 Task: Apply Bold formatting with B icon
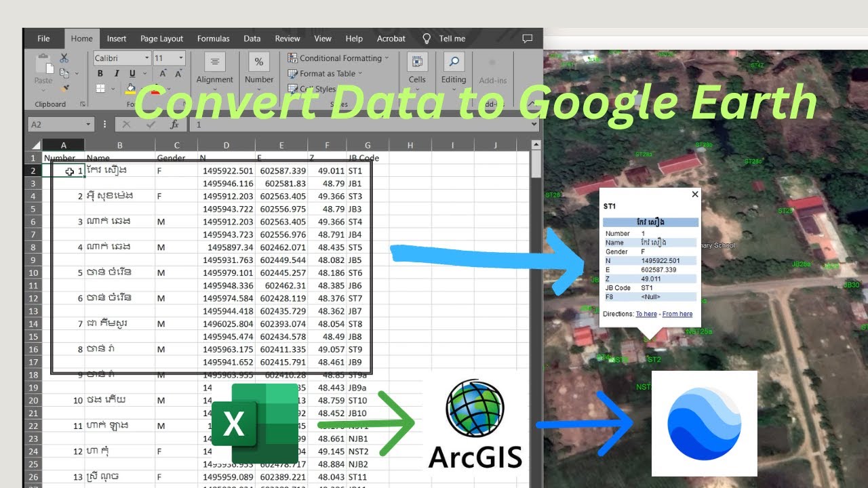pyautogui.click(x=100, y=74)
